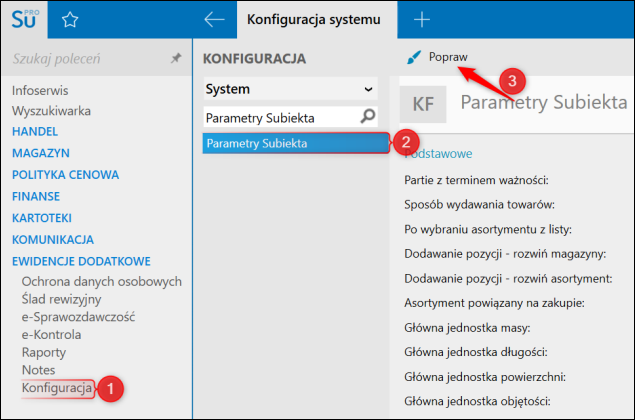Focus the Szukaj poleceń search field
This screenshot has height=420, width=635.
point(89,59)
